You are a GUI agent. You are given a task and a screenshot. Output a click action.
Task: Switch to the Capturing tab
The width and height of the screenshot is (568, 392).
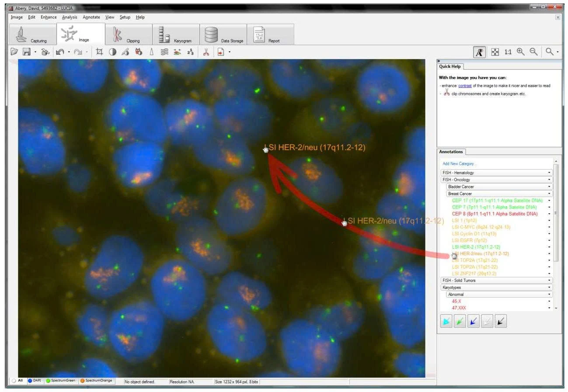(x=33, y=35)
